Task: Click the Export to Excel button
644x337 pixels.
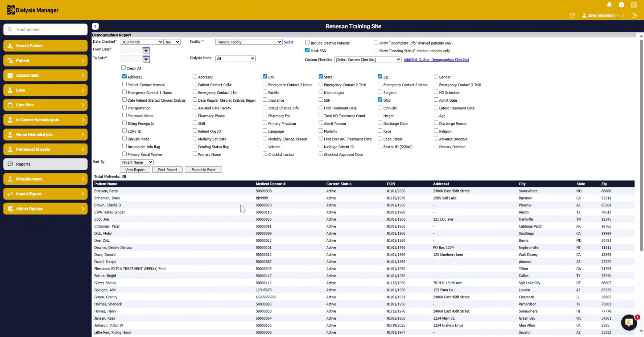Action: pos(203,170)
